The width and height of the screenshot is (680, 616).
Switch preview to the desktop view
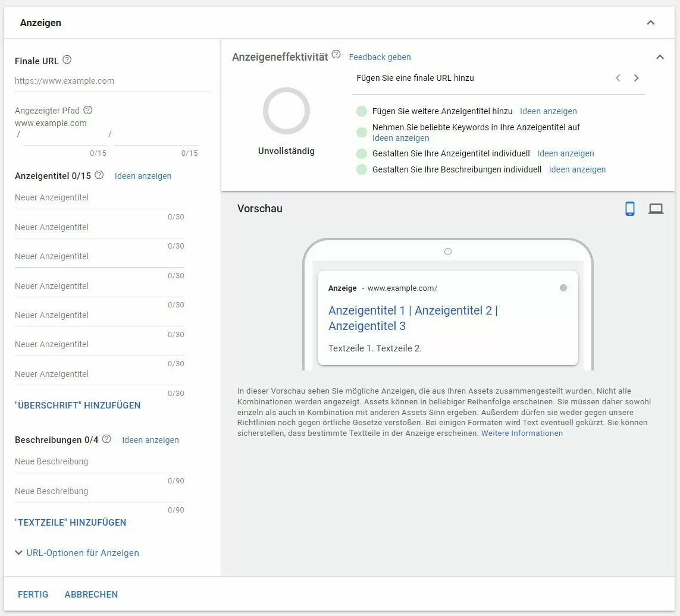656,208
